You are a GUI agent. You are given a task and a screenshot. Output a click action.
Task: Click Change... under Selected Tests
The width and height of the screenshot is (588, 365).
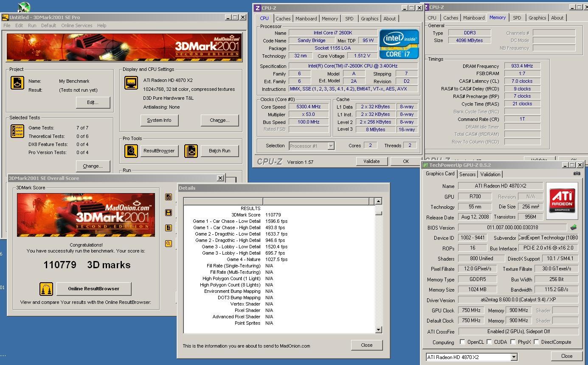pos(93,166)
